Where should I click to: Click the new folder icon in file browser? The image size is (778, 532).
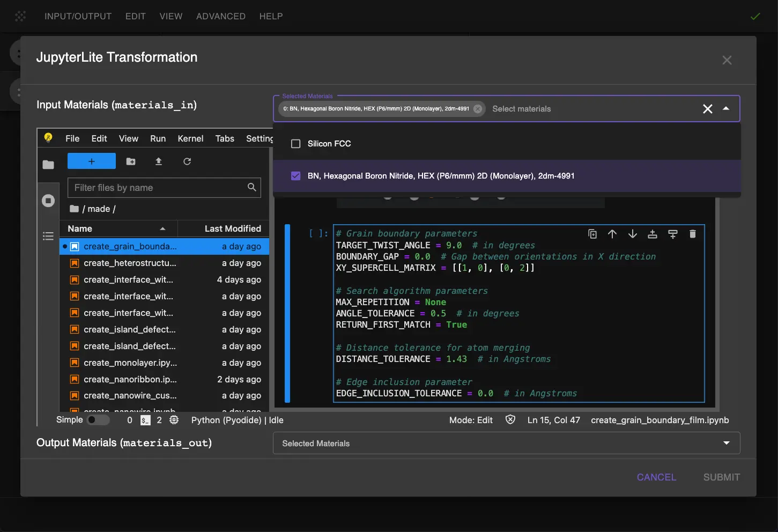pos(131,161)
